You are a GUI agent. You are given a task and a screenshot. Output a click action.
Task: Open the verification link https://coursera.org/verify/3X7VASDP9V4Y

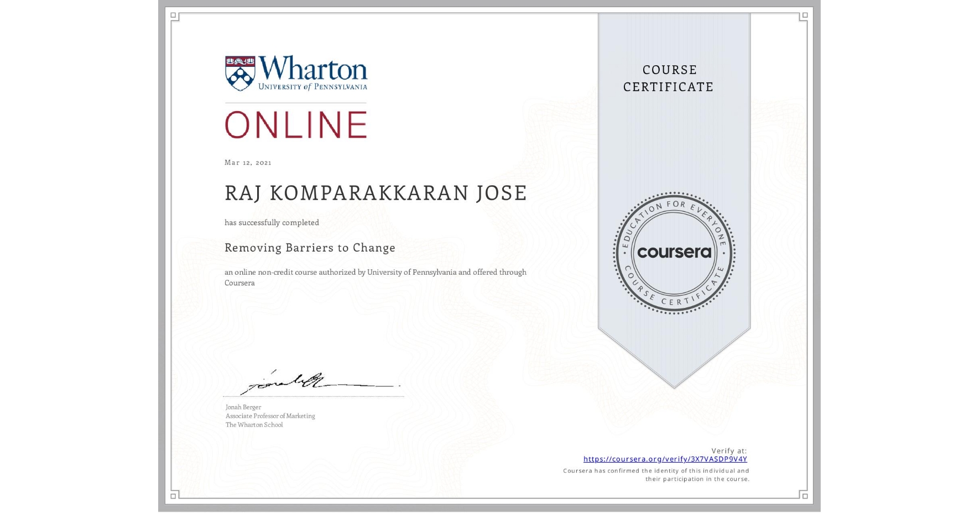[x=665, y=459]
